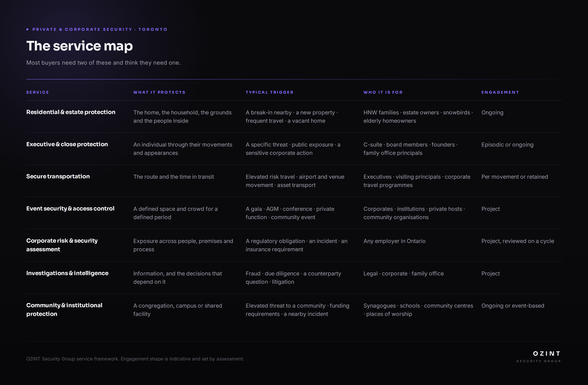This screenshot has height=385, width=588.
Task: Click the 'The service map' heading
Action: 80,46
